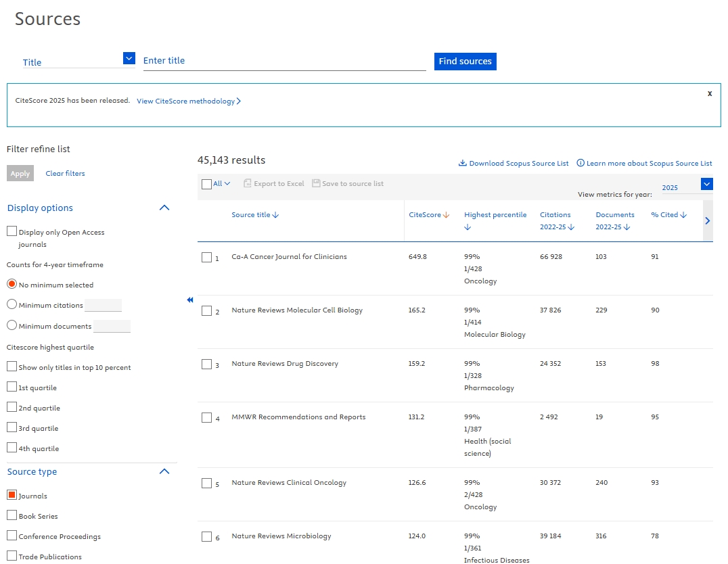
Task: Click CiteScore value 165.2
Action: (x=417, y=310)
